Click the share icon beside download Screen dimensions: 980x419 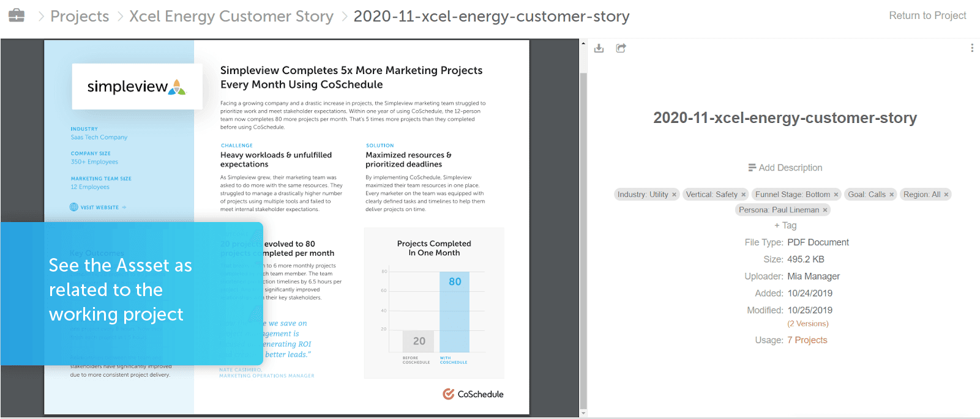click(x=621, y=48)
